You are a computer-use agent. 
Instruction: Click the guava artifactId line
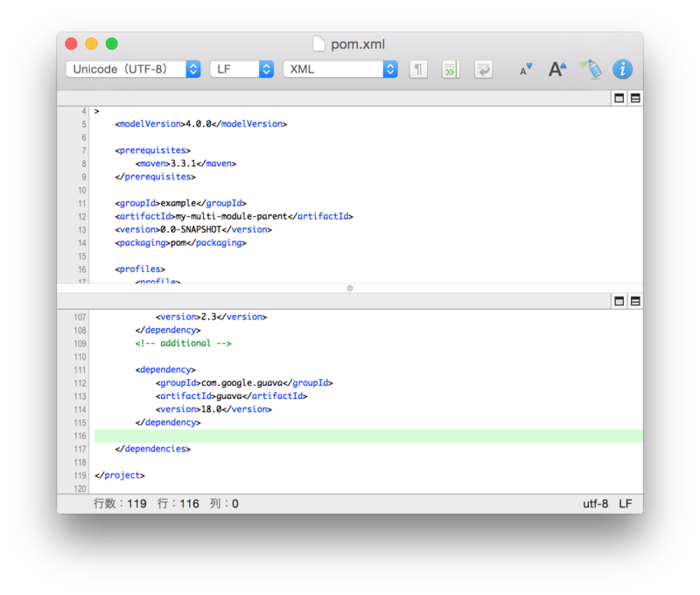231,395
